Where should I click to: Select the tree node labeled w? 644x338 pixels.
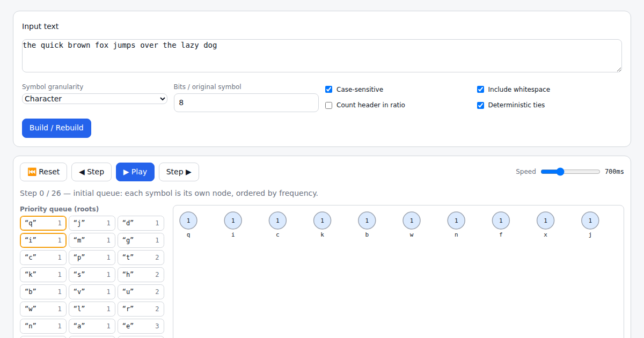pos(412,221)
